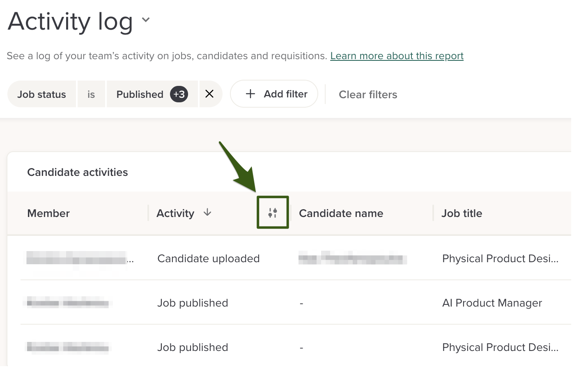Screen dimensions: 588x383
Task: Select the AI Product Manager job title cell
Action: click(492, 303)
